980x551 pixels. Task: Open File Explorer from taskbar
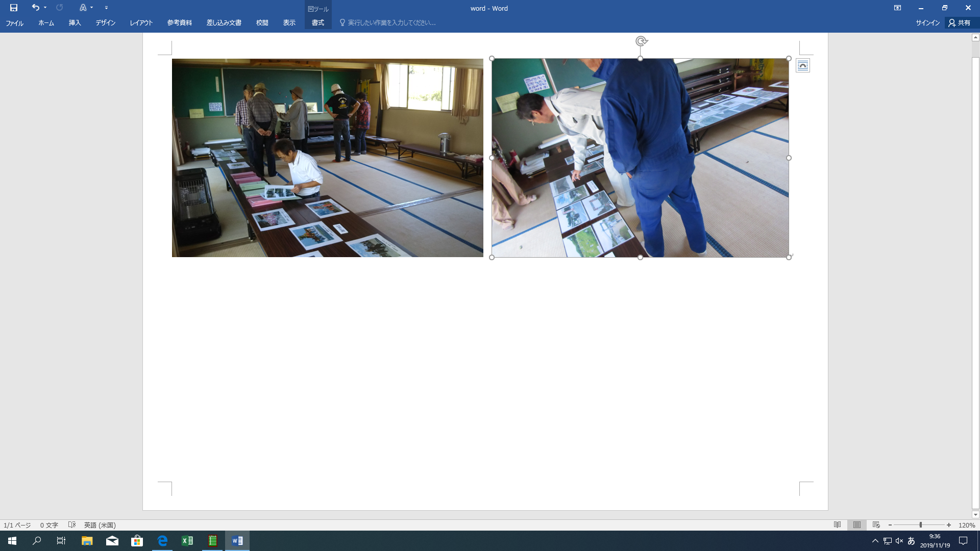pyautogui.click(x=87, y=541)
